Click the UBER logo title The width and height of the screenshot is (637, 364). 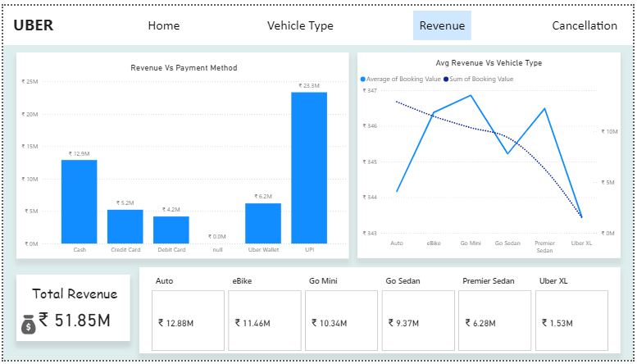[34, 25]
